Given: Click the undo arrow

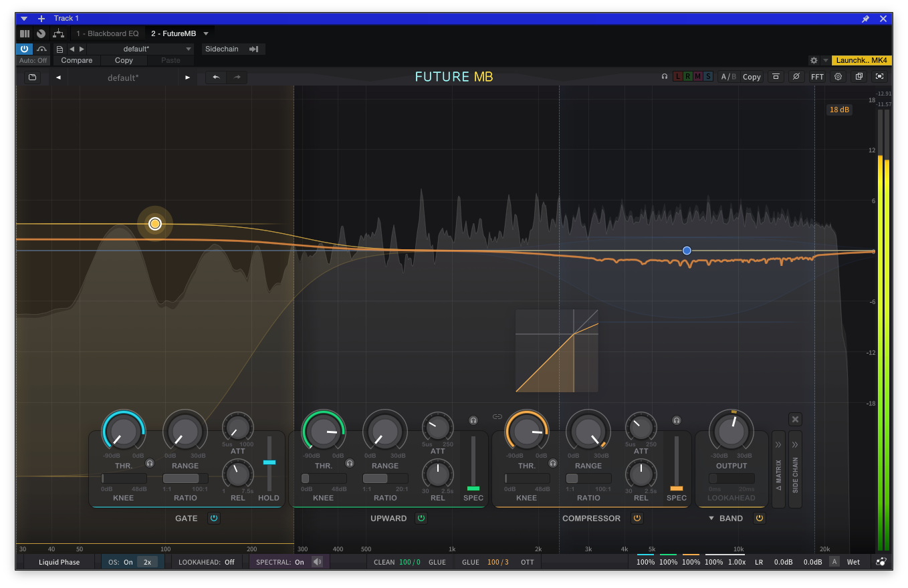Looking at the screenshot, I should click(216, 78).
